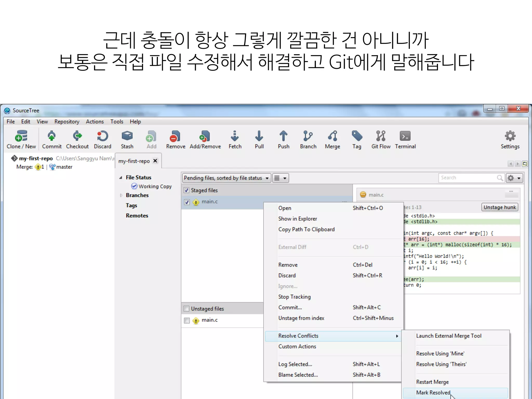Click the Discard toolbar icon

click(102, 136)
